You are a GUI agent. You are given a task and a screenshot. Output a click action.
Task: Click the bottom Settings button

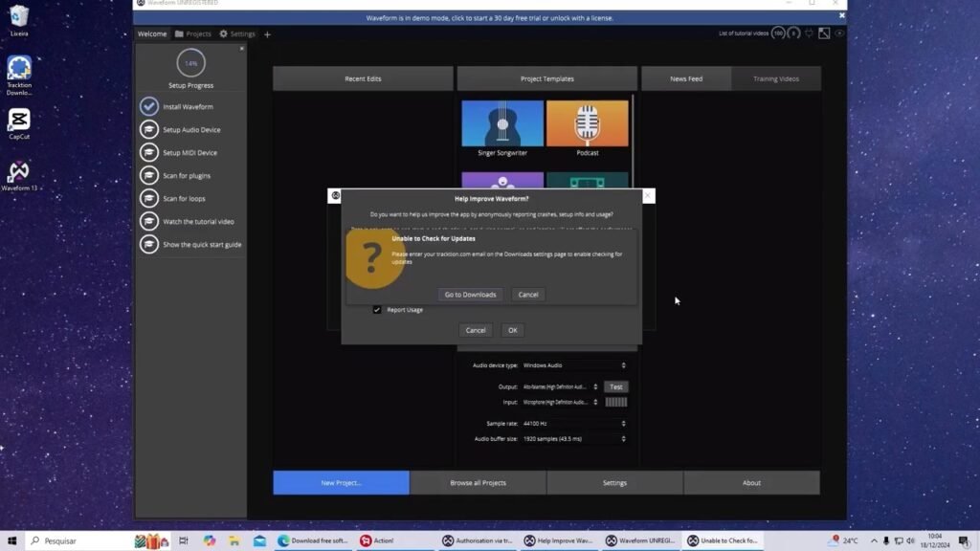click(614, 483)
